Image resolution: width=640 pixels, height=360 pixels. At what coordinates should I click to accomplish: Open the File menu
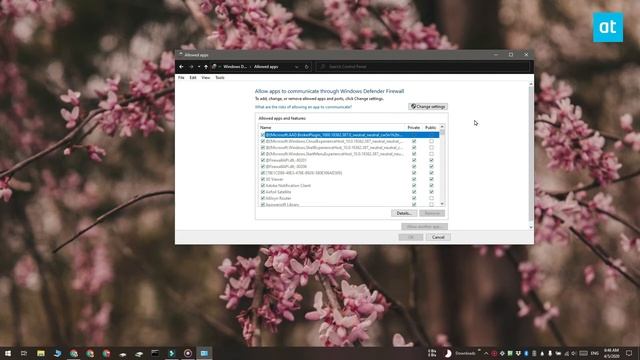point(181,78)
